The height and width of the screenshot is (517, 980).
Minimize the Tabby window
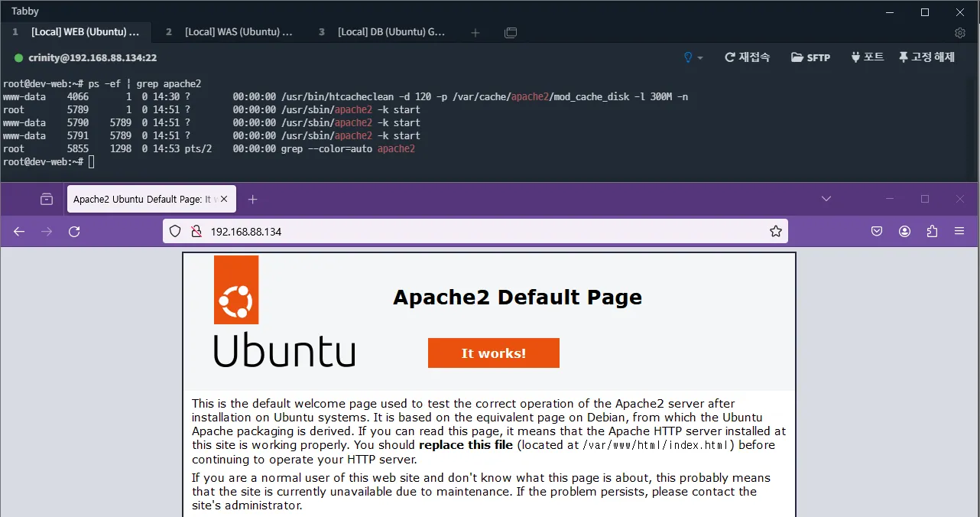coord(889,11)
